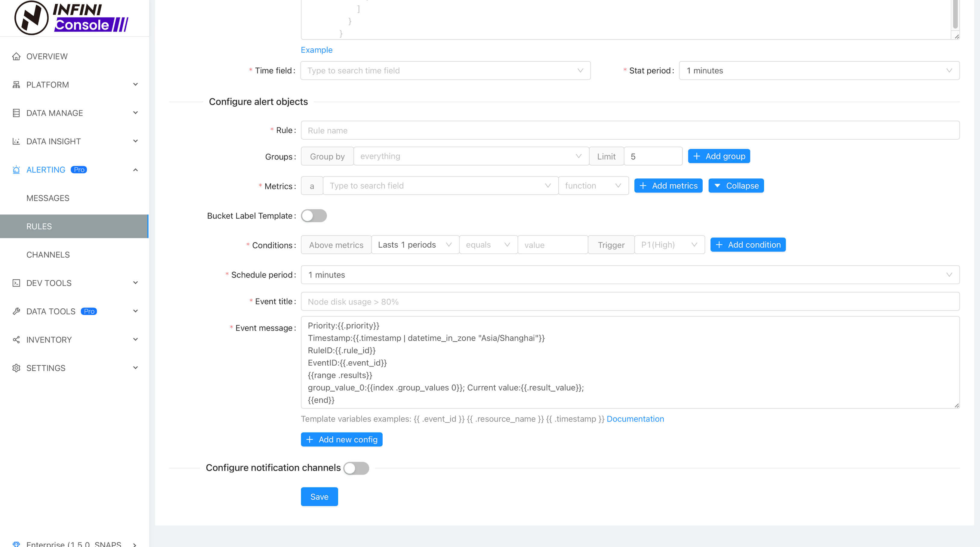Viewport: 980px width, 547px height.
Task: Open the equals operator dropdown
Action: click(488, 245)
